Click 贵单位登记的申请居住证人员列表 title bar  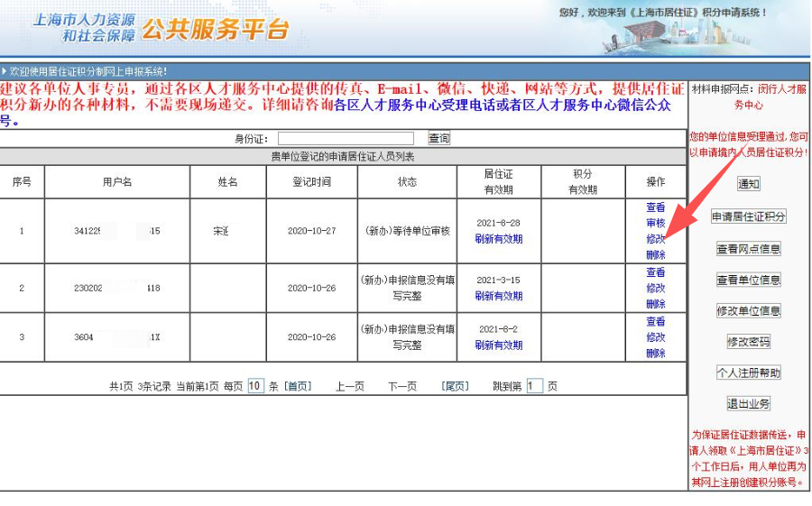tap(343, 156)
